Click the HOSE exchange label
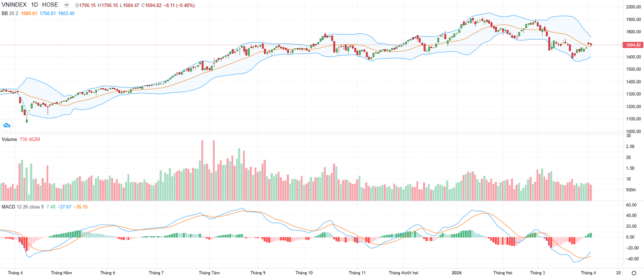 [50, 5]
